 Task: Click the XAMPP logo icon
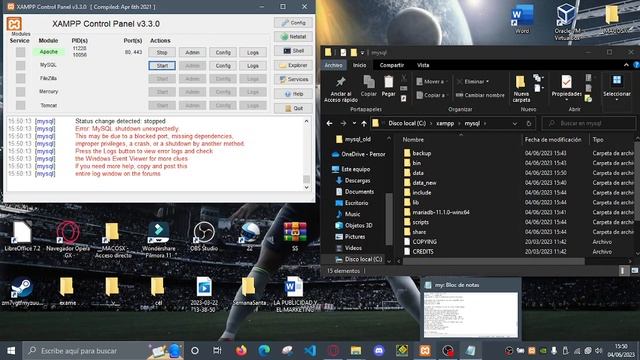14,24
